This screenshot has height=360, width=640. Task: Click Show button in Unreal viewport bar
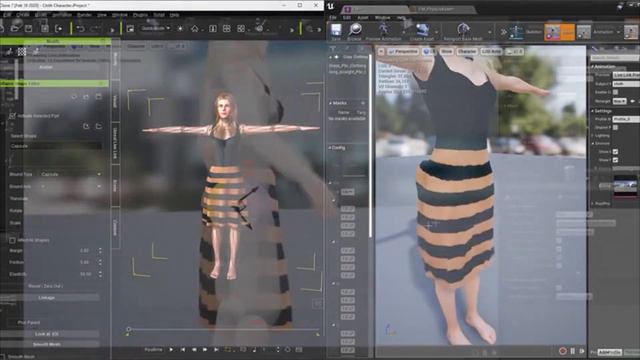coord(447,51)
